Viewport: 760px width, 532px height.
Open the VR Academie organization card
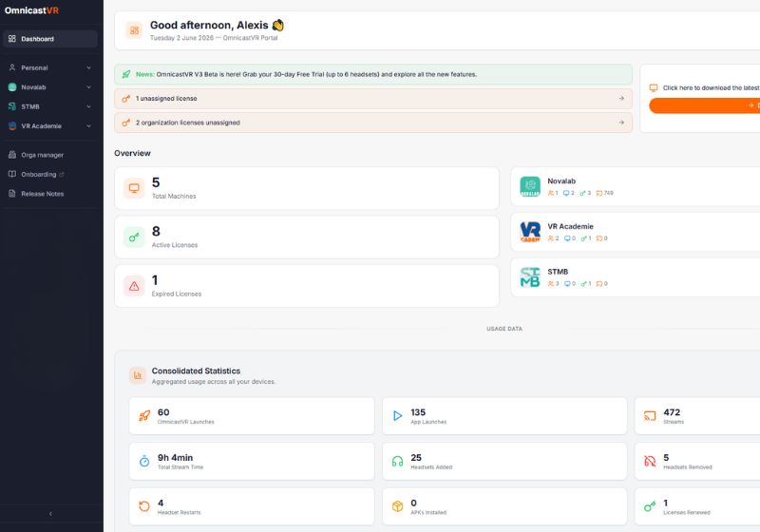click(x=636, y=232)
